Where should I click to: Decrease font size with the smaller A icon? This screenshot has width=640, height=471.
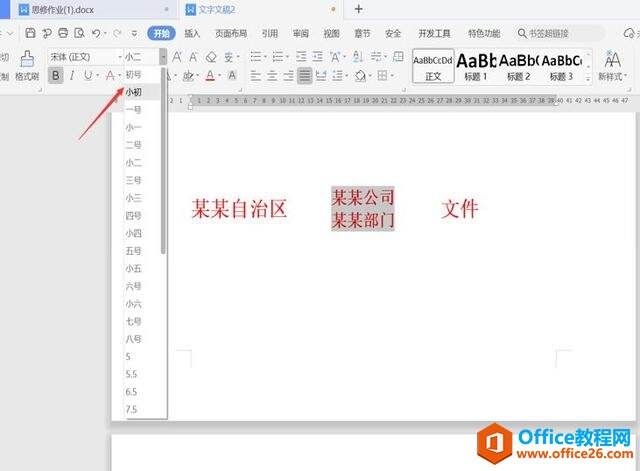pyautogui.click(x=193, y=57)
